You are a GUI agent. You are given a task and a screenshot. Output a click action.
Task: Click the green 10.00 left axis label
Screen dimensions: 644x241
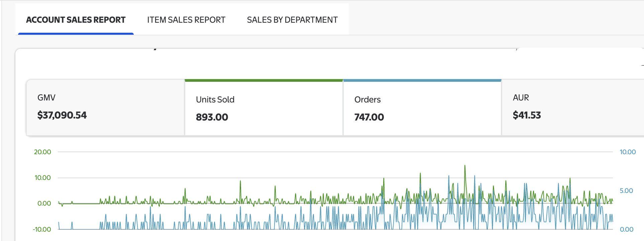click(42, 178)
